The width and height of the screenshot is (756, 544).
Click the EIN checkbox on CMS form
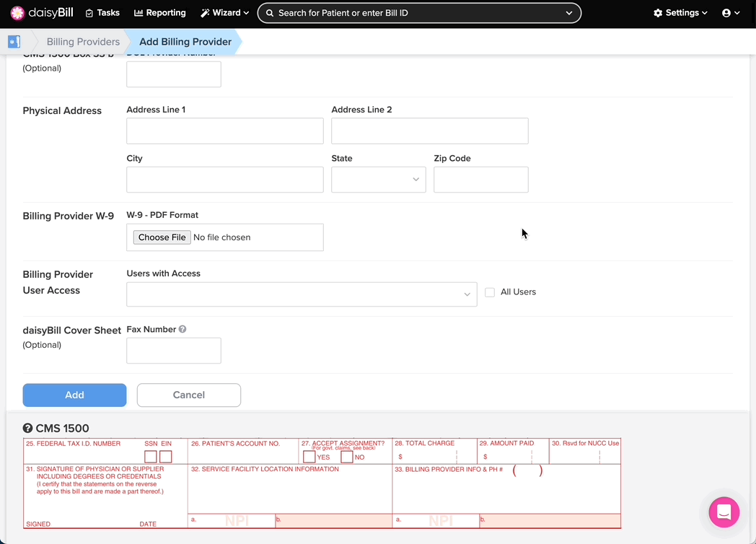coord(166,456)
